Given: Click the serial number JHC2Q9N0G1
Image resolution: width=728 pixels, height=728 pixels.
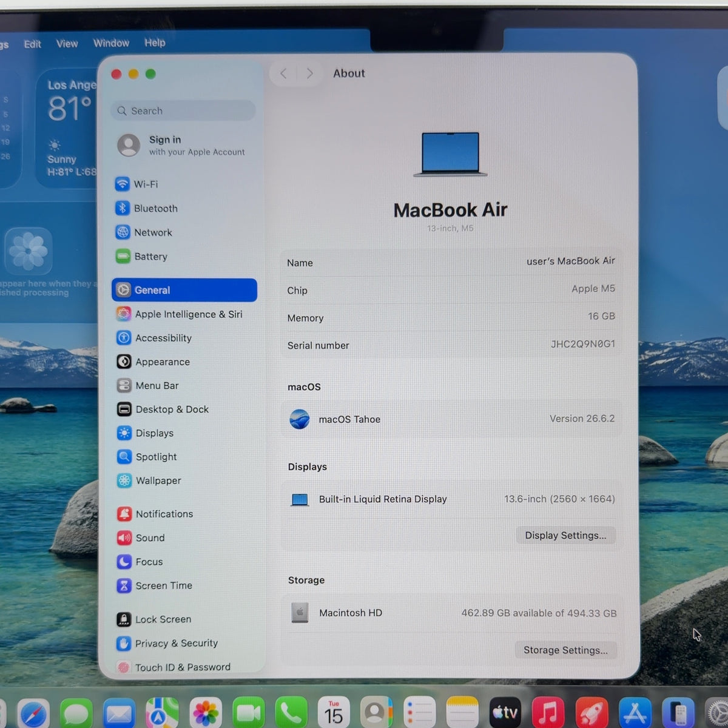Looking at the screenshot, I should pos(582,344).
